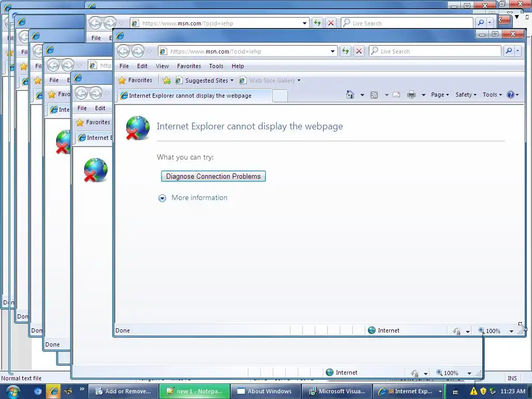Switch to Microsoft Visual taskbar button
Image resolution: width=532 pixels, height=399 pixels.
pyautogui.click(x=337, y=391)
